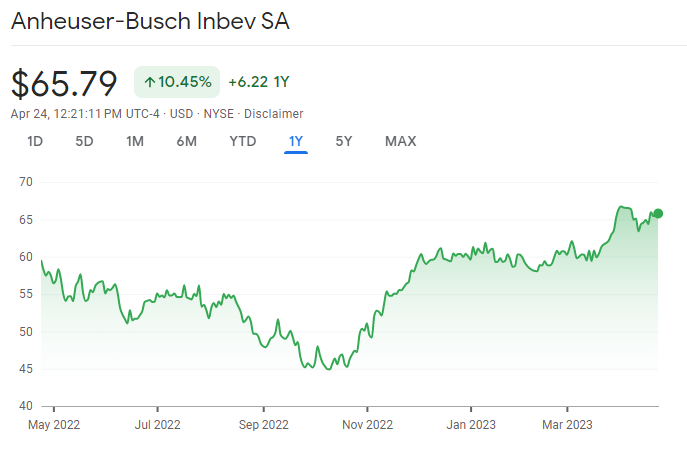This screenshot has height=452, width=687.
Task: Switch chart to 5Y range
Action: (344, 141)
